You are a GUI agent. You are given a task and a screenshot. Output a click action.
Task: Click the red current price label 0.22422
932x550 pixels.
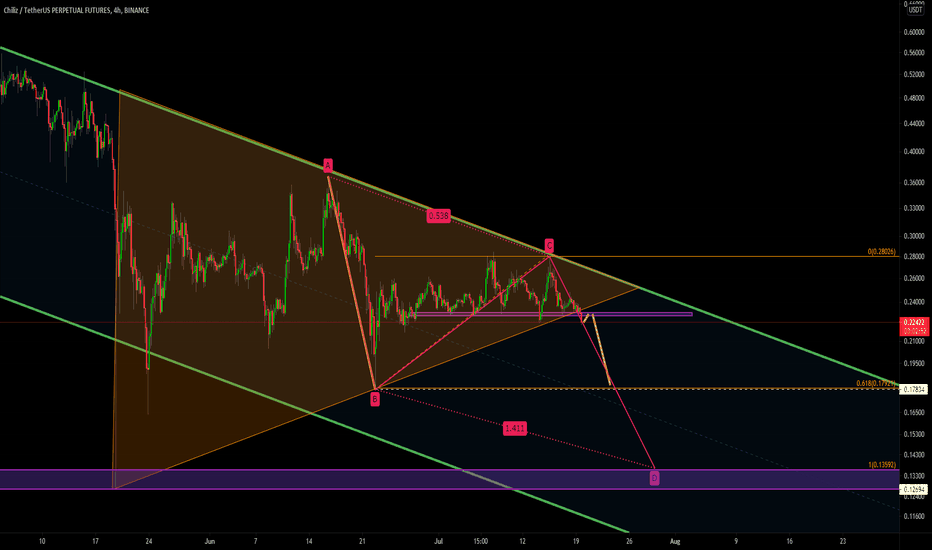click(915, 322)
